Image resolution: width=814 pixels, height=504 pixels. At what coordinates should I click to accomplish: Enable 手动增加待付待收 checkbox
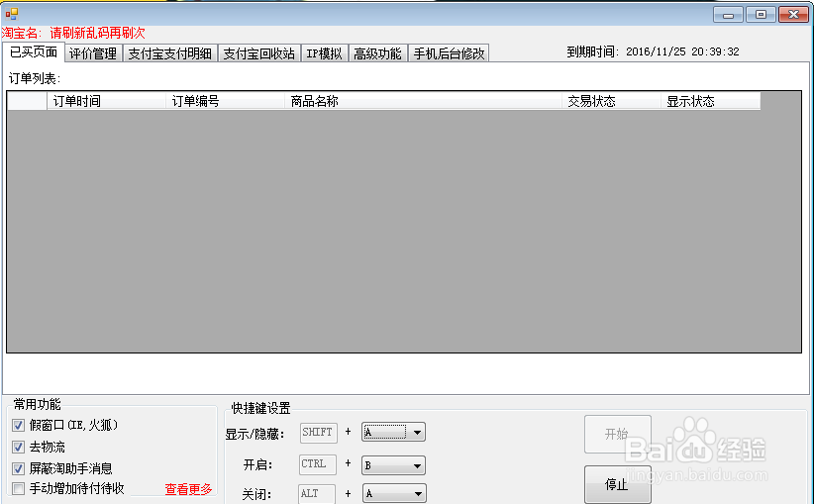pyautogui.click(x=18, y=488)
